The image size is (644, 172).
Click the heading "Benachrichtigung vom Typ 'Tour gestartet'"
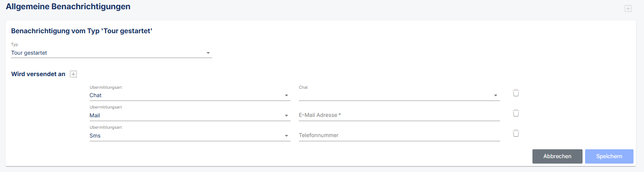82,31
